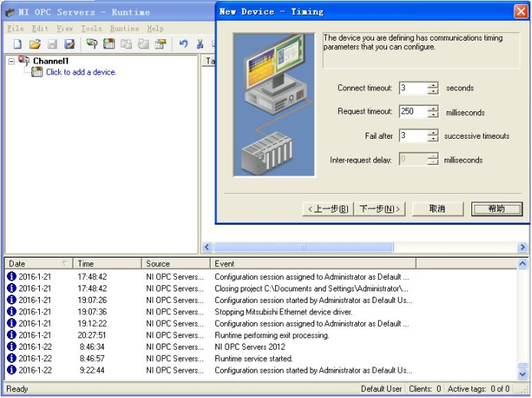This screenshot has height=398, width=532.
Task: Click 'Active tags: 0 of 0' status entry
Action: tap(478, 389)
